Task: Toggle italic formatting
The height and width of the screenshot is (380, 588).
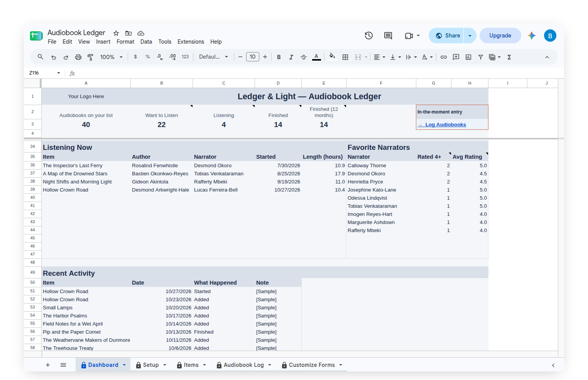Action: click(x=291, y=57)
